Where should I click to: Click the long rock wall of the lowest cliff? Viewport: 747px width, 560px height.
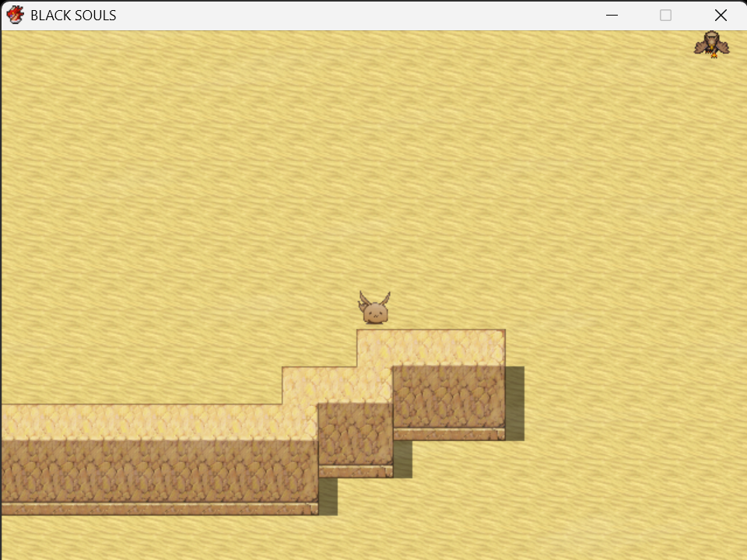(159, 471)
